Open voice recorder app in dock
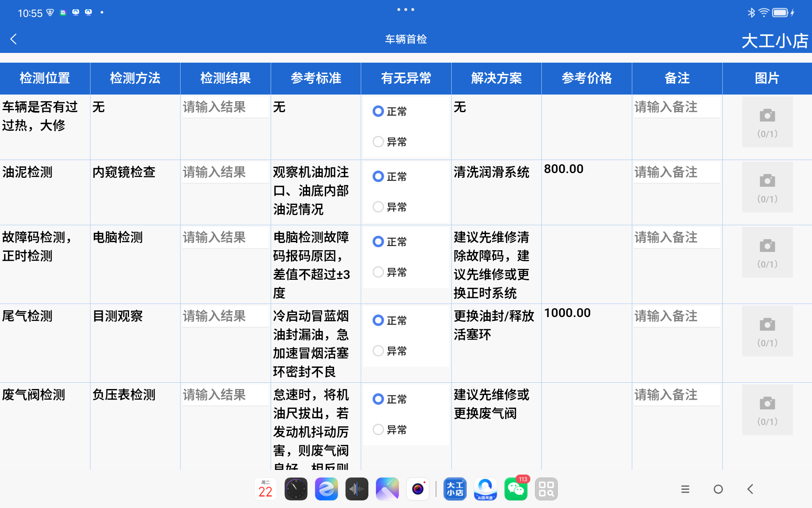Image resolution: width=812 pixels, height=508 pixels. (x=357, y=489)
